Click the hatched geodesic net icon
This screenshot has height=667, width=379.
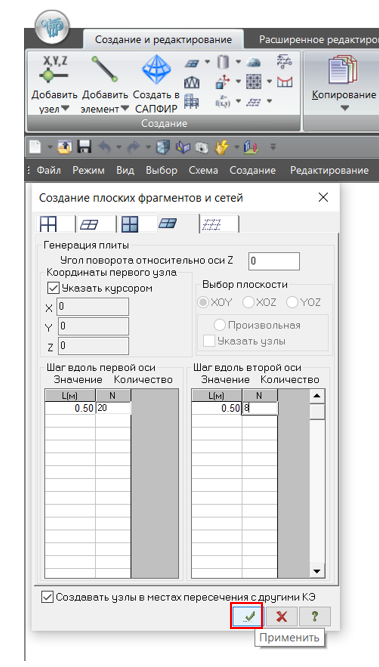coord(285,62)
